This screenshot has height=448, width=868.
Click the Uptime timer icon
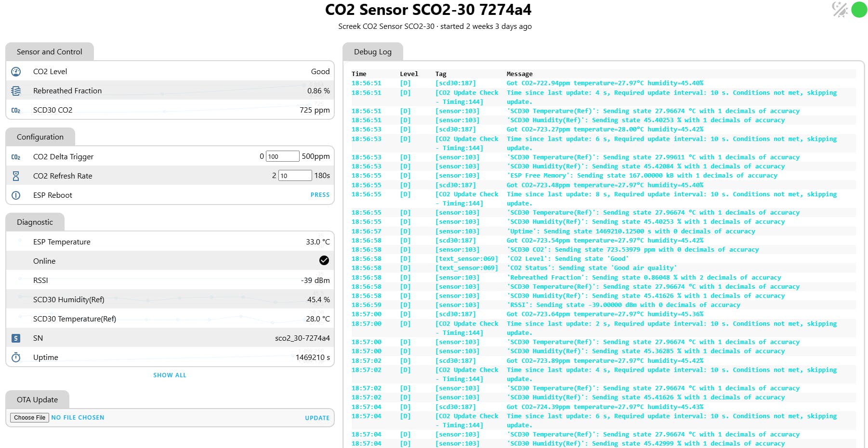[x=16, y=358]
